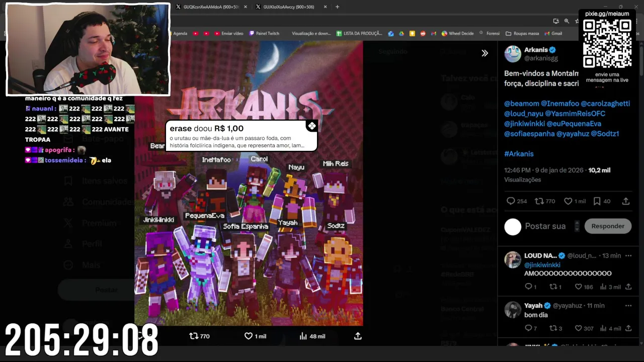644x362 pixels.
Task: Click the pixie.gg/meiaum QR code
Action: click(607, 44)
